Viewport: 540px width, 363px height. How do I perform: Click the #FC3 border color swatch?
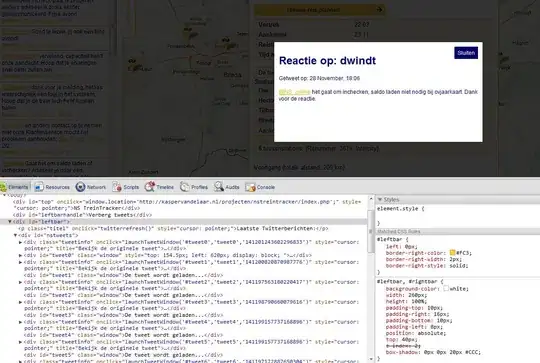(453, 253)
